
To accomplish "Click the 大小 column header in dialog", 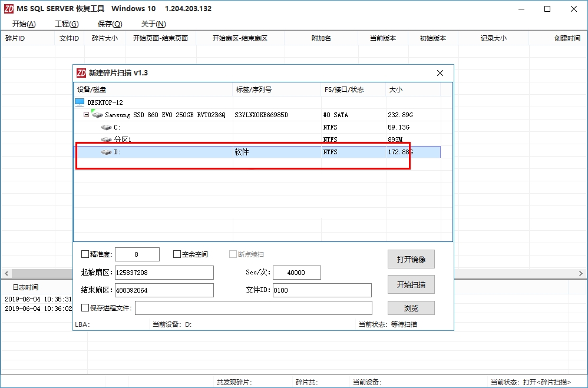I will pyautogui.click(x=413, y=89).
